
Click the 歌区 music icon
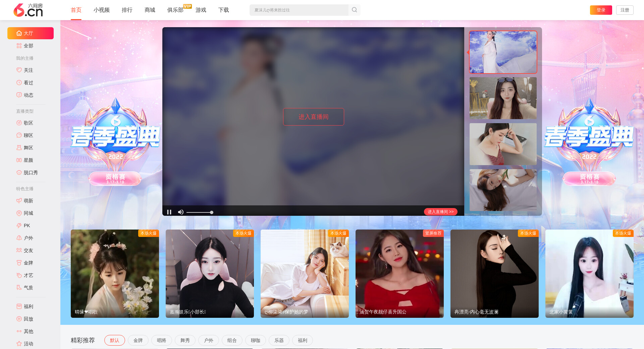pyautogui.click(x=19, y=123)
